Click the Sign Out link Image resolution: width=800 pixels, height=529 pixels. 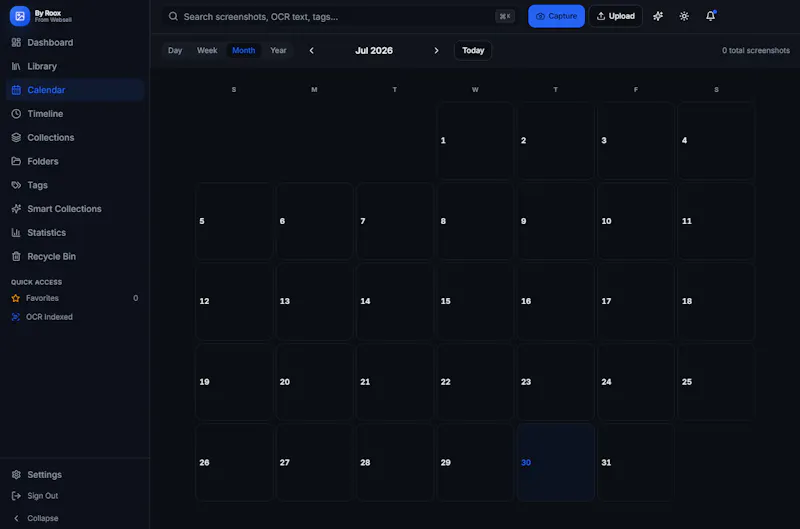click(42, 496)
